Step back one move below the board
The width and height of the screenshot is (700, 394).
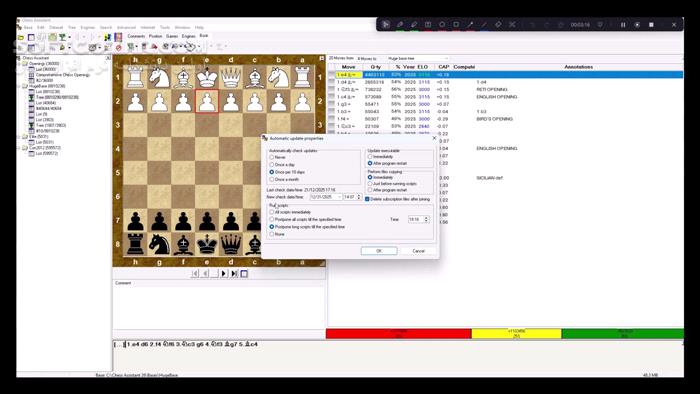(205, 274)
